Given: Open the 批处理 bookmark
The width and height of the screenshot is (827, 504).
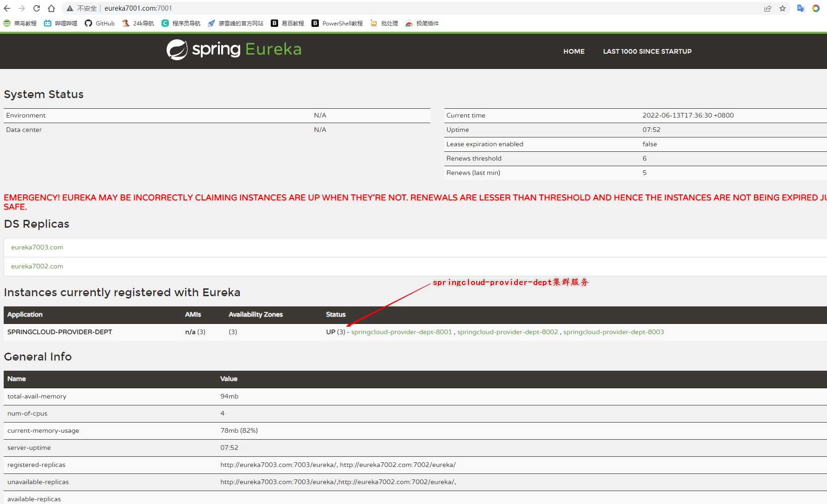Looking at the screenshot, I should (x=384, y=23).
